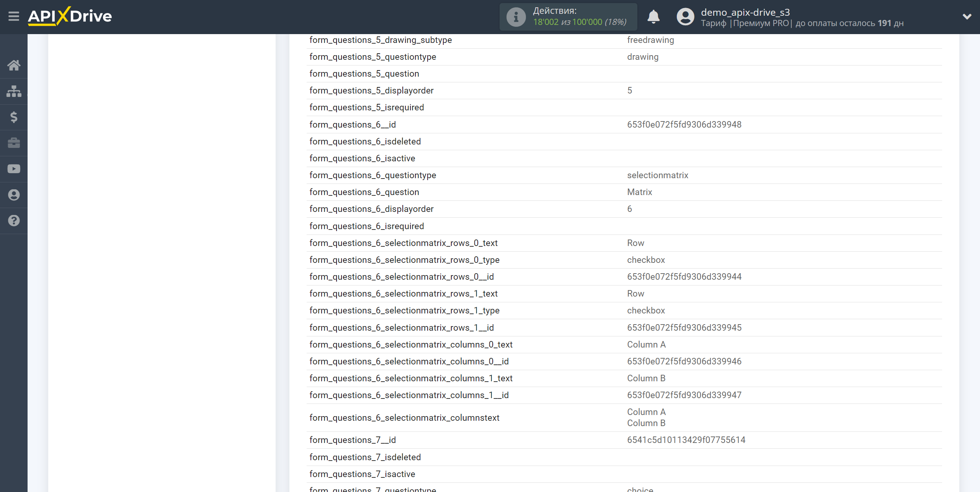Select form_questions_7_isdeleted row
980x492 pixels.
(624, 457)
